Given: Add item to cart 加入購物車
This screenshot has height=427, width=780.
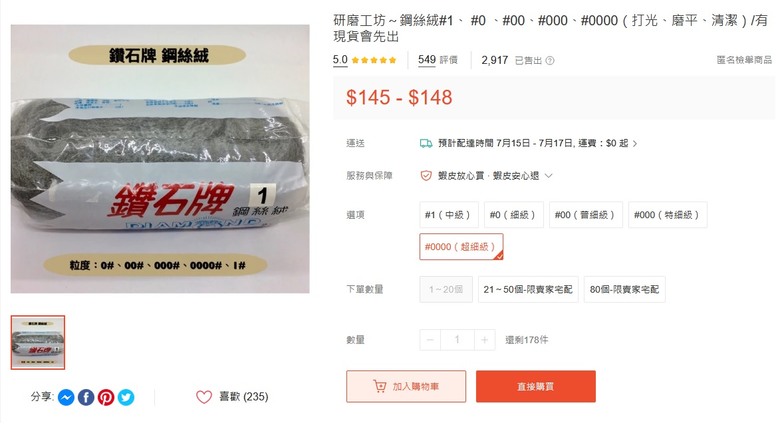Looking at the screenshot, I should [x=406, y=386].
